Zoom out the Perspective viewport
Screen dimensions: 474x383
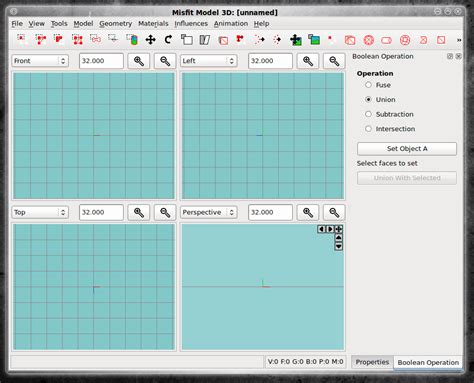pyautogui.click(x=334, y=212)
